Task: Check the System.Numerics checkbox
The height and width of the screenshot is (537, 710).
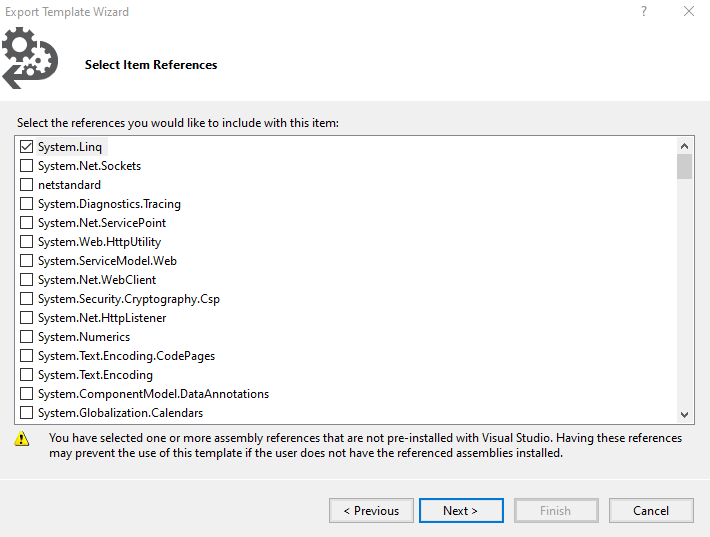Action: coord(26,337)
